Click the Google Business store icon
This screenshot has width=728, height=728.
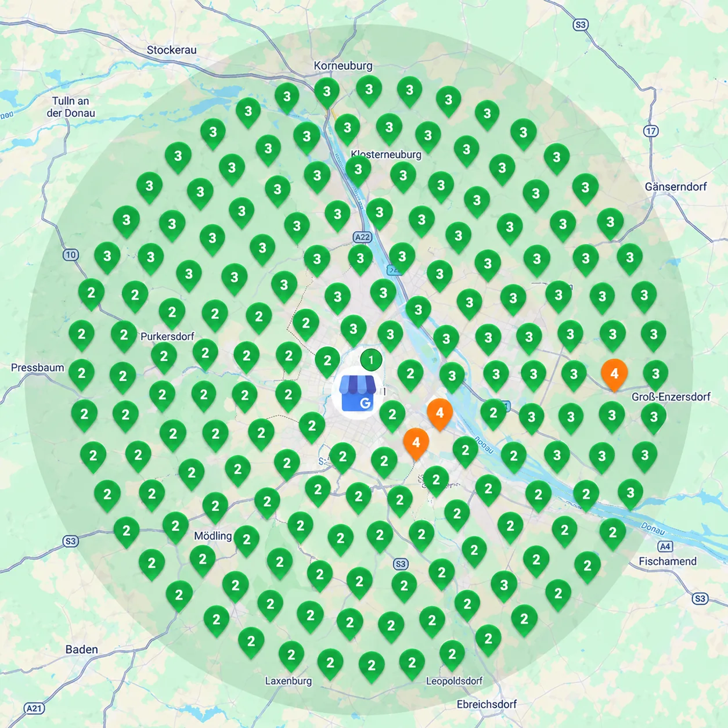357,394
